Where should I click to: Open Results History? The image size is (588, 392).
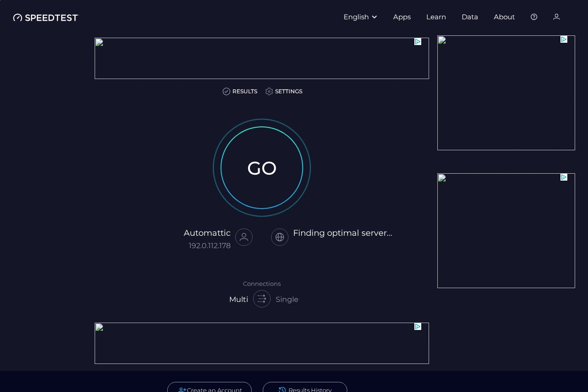coord(305,387)
